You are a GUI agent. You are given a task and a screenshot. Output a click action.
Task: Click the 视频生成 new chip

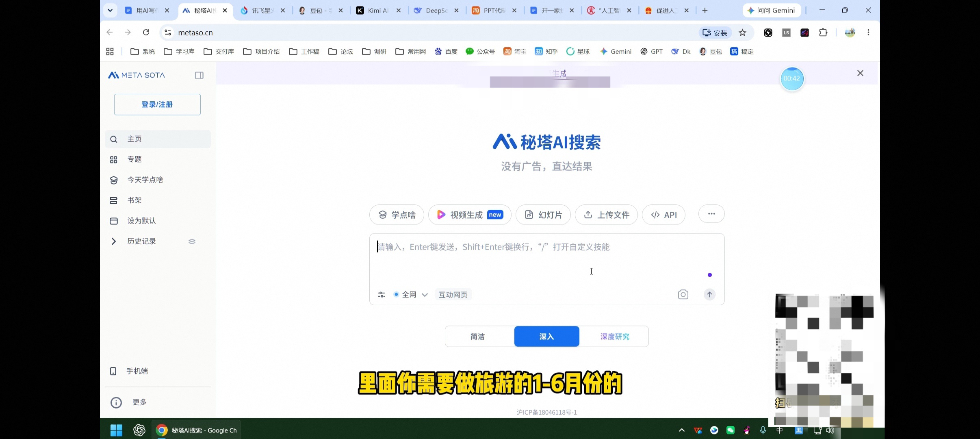[470, 215]
